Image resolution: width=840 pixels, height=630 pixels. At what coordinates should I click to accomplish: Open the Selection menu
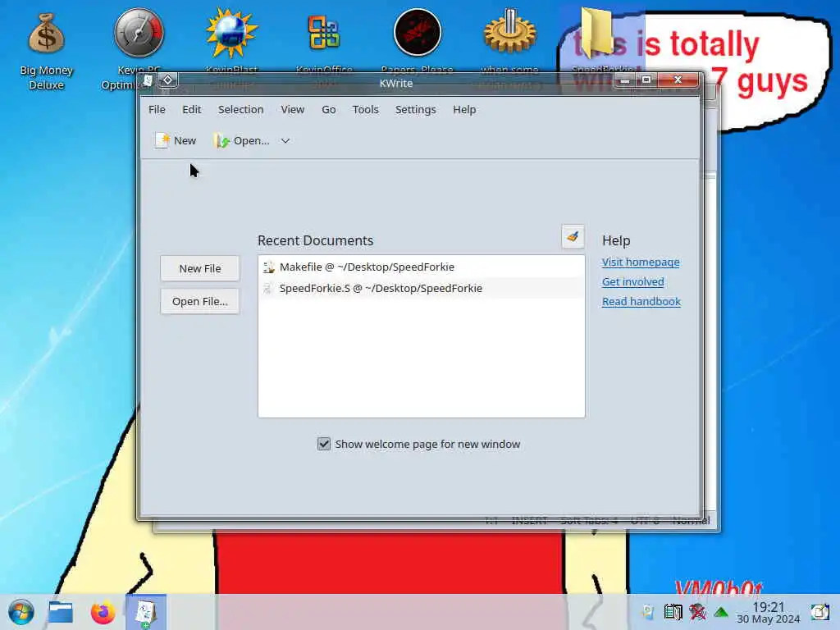(x=240, y=109)
